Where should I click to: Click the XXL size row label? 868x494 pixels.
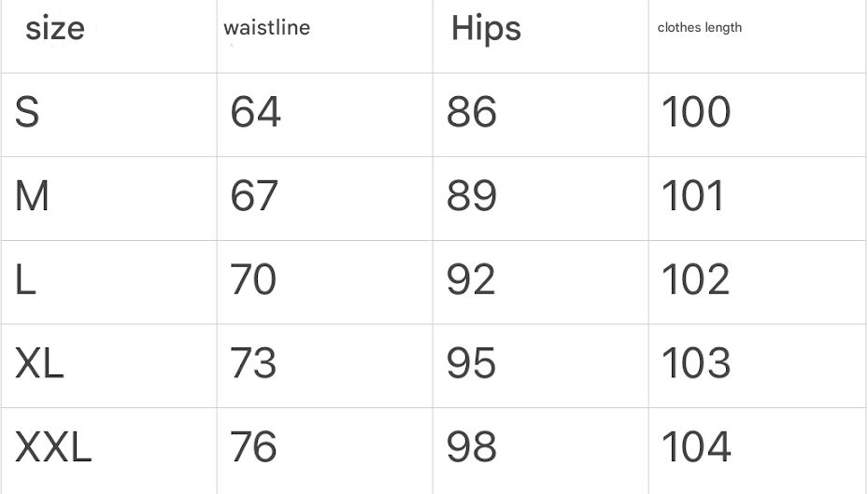(53, 448)
